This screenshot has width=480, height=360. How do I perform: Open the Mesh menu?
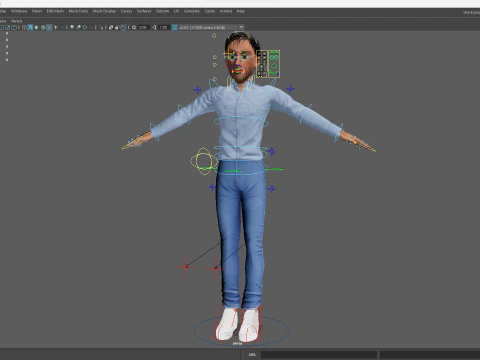click(37, 11)
